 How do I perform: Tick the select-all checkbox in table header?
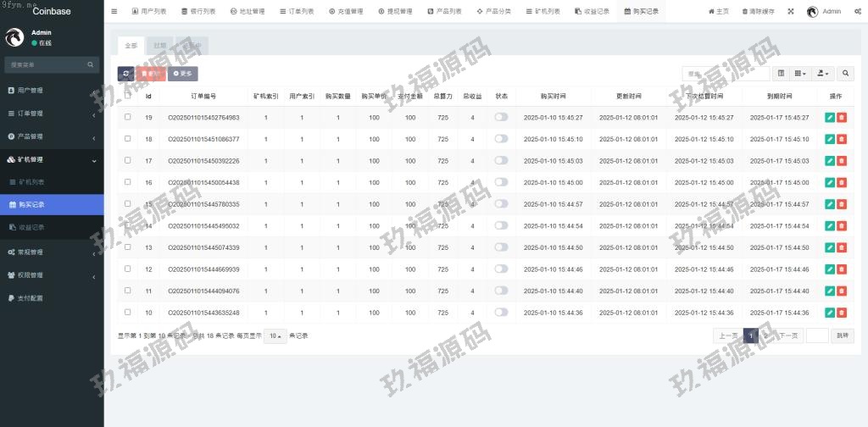[128, 96]
